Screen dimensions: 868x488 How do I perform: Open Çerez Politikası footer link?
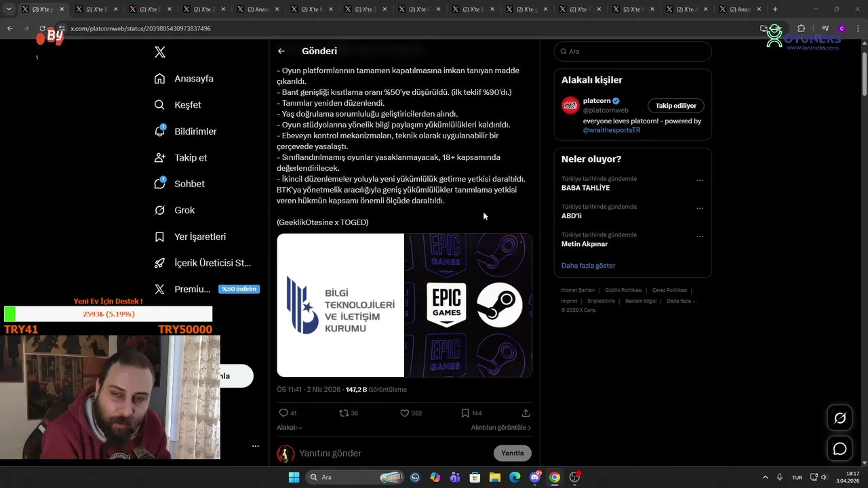(669, 290)
